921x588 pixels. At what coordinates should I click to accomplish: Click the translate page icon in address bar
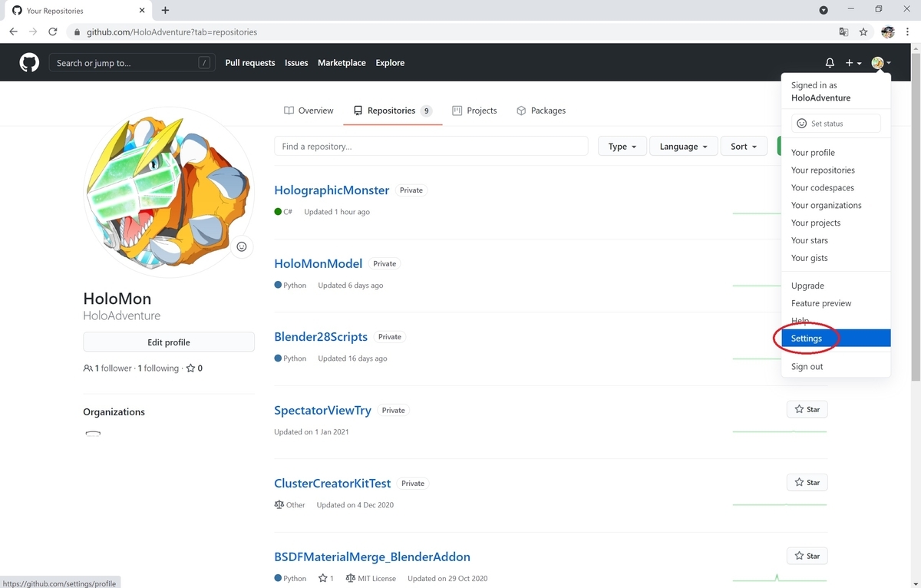pos(843,32)
